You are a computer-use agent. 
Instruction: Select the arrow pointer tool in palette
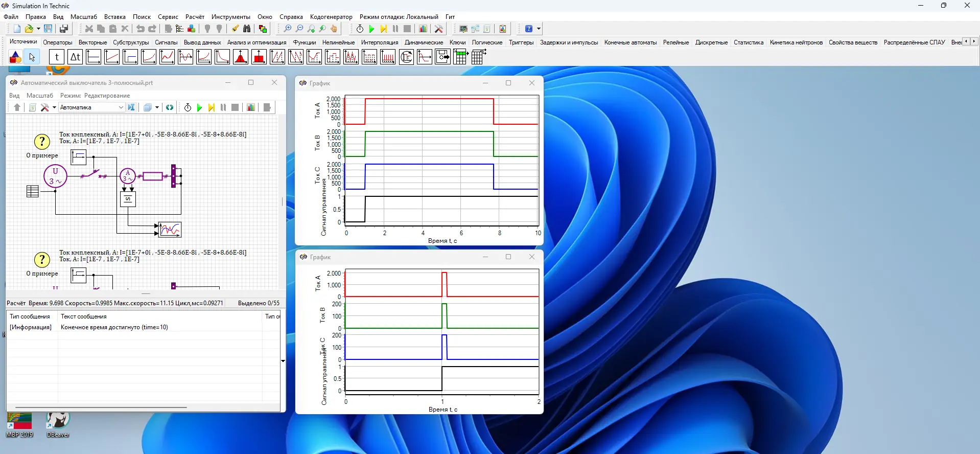point(32,57)
